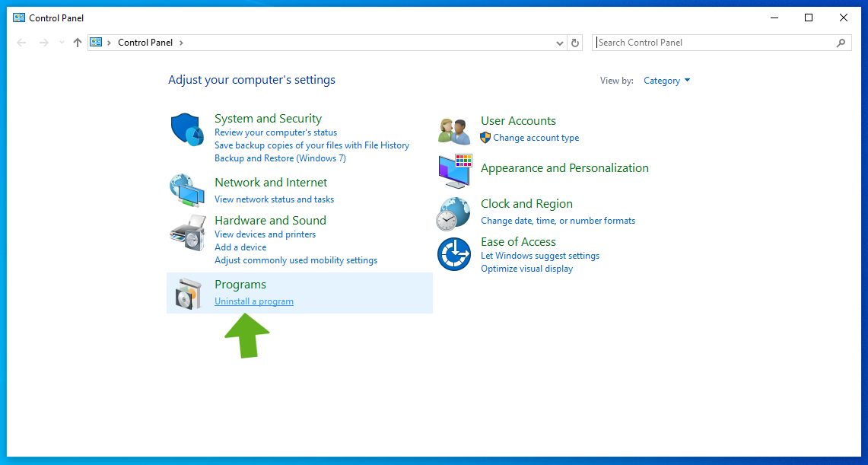Expand the View by Category dropdown
This screenshot has height=465, width=868.
coord(666,81)
